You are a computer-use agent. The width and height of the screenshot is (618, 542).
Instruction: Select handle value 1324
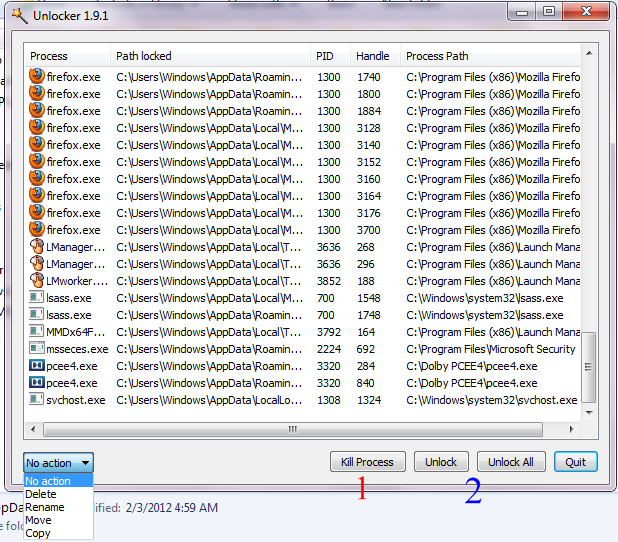(x=369, y=400)
